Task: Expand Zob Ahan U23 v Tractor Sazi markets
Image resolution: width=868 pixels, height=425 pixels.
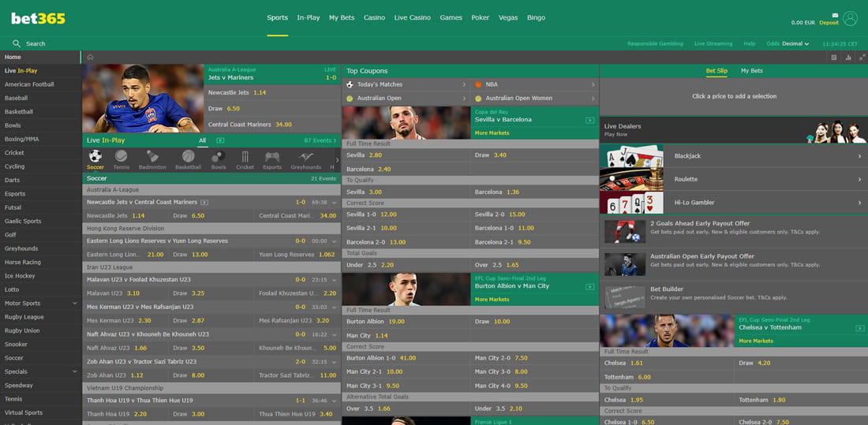Action: (x=335, y=362)
